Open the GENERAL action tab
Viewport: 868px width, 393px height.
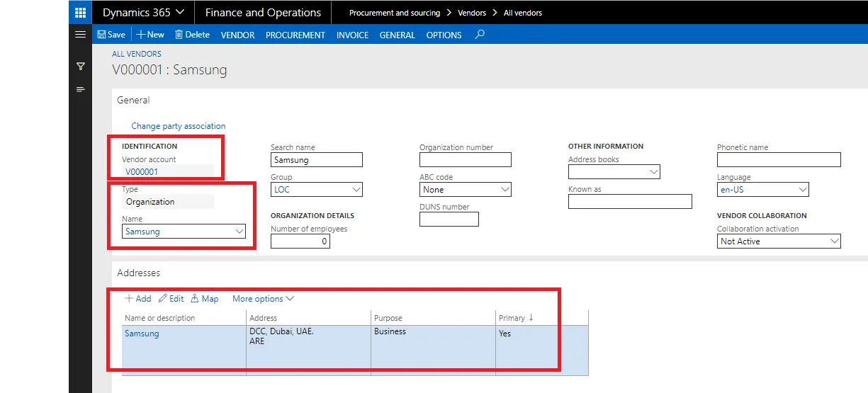click(x=397, y=35)
